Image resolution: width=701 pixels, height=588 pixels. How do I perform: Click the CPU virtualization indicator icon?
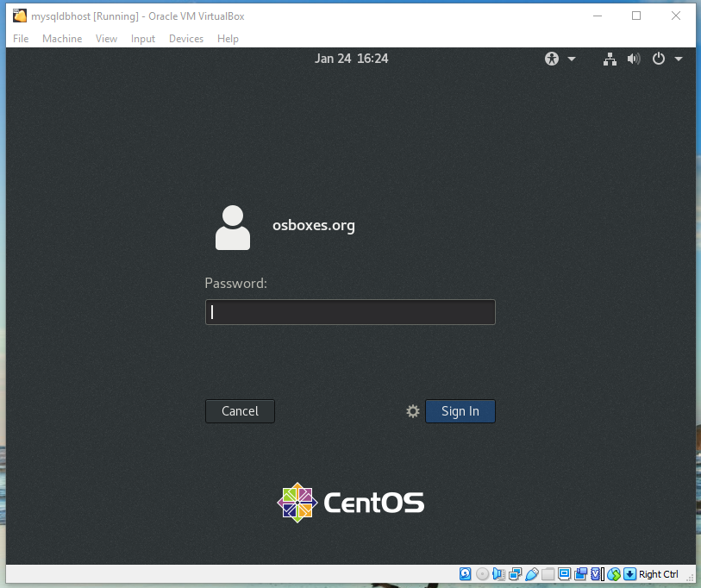tap(597, 573)
